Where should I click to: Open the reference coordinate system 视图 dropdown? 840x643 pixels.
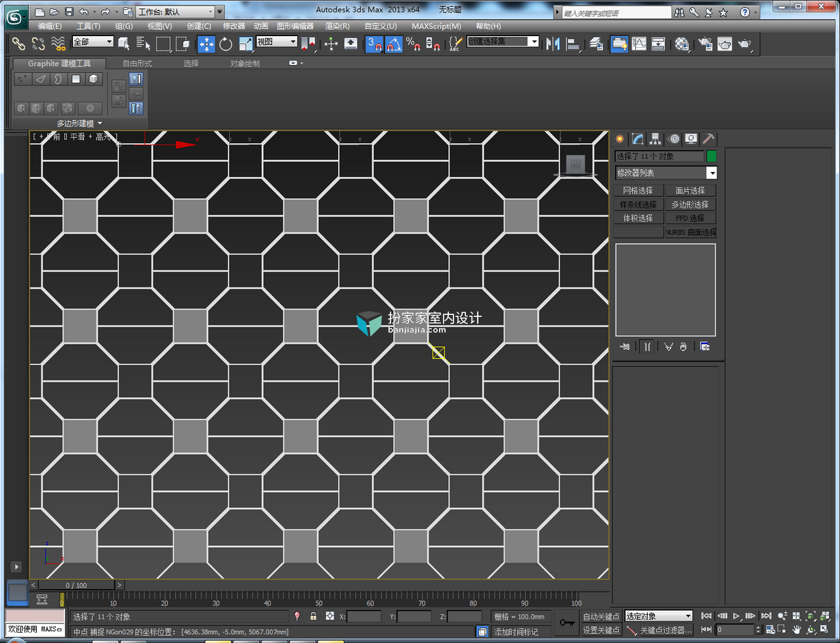coord(276,42)
